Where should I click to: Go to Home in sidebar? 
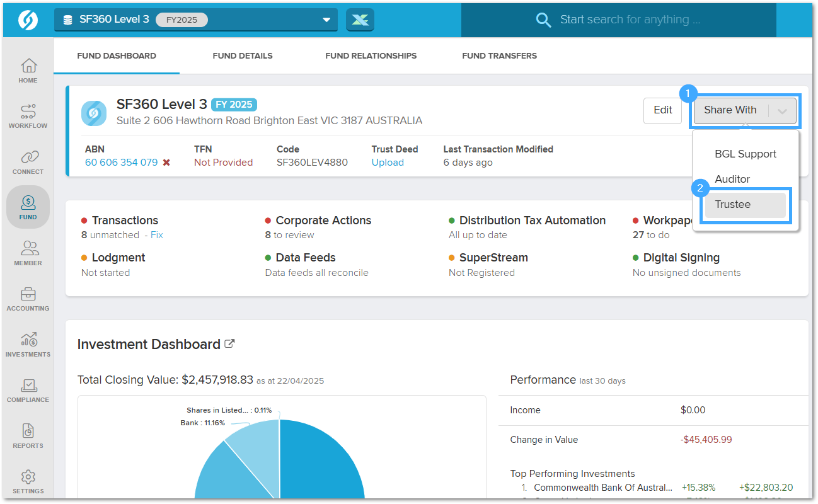(x=28, y=71)
